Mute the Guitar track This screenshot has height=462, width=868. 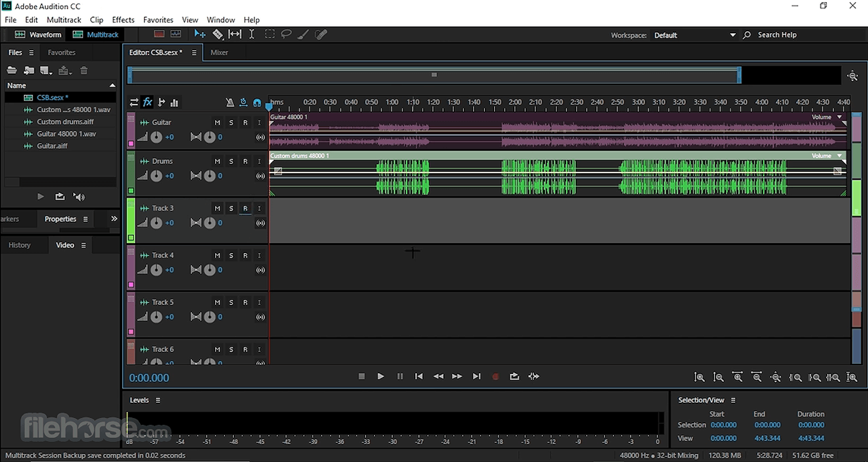(217, 122)
